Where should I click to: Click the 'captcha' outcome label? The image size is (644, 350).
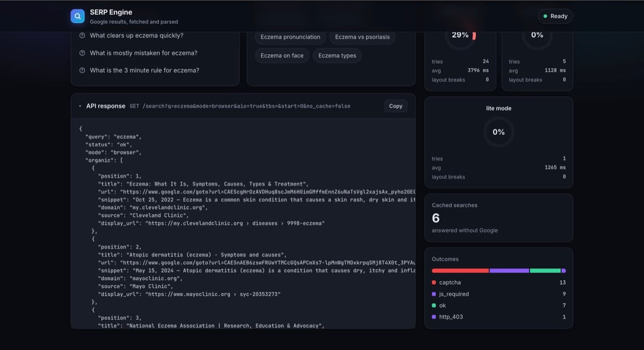pos(450,282)
